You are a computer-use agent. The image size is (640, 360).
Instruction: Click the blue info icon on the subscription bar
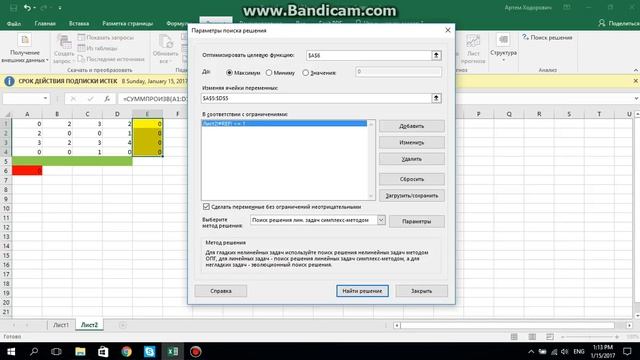coord(9,81)
